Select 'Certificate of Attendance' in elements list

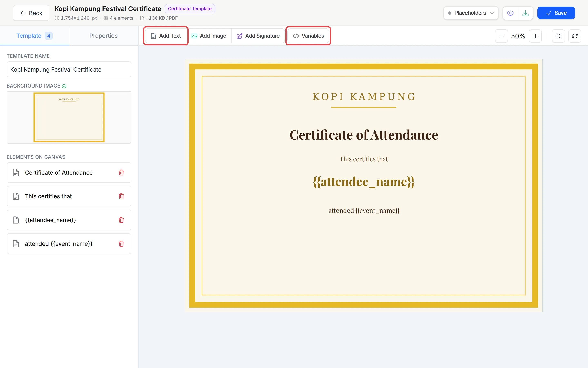69,173
